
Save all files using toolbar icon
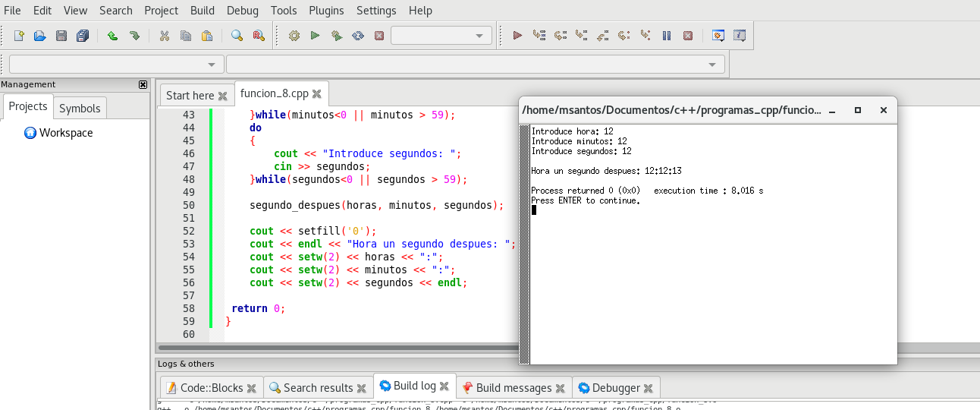click(83, 36)
